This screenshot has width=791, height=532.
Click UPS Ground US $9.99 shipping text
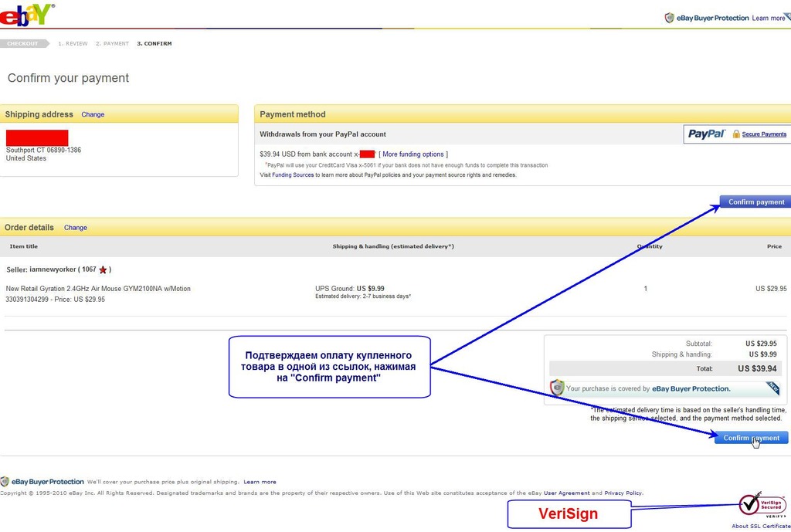point(350,289)
